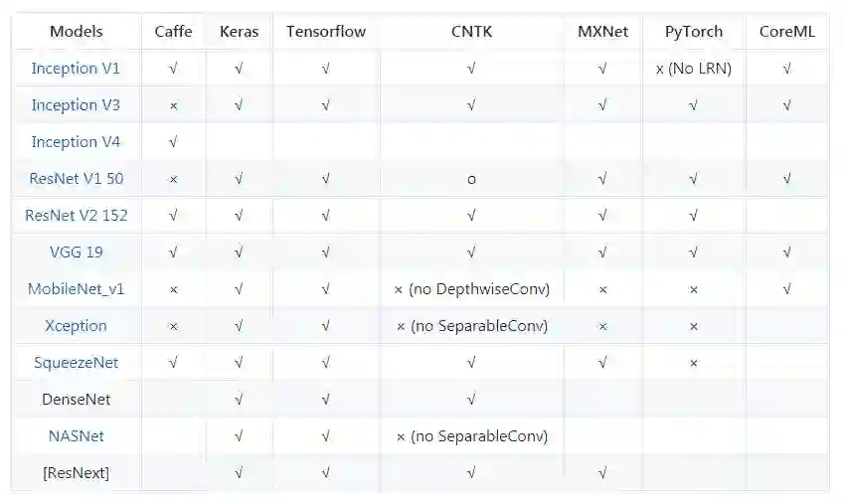
Task: Open the Inception V1 model link
Action: tap(76, 69)
